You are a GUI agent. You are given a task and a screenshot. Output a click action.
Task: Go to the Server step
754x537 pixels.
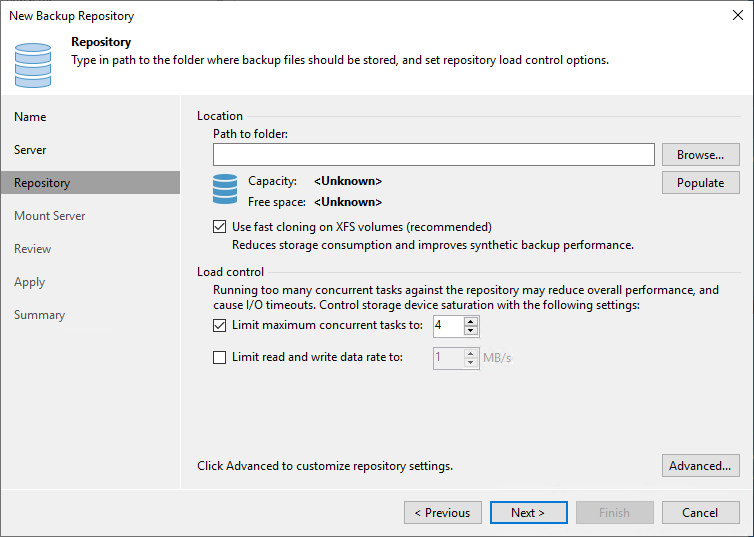tap(30, 150)
